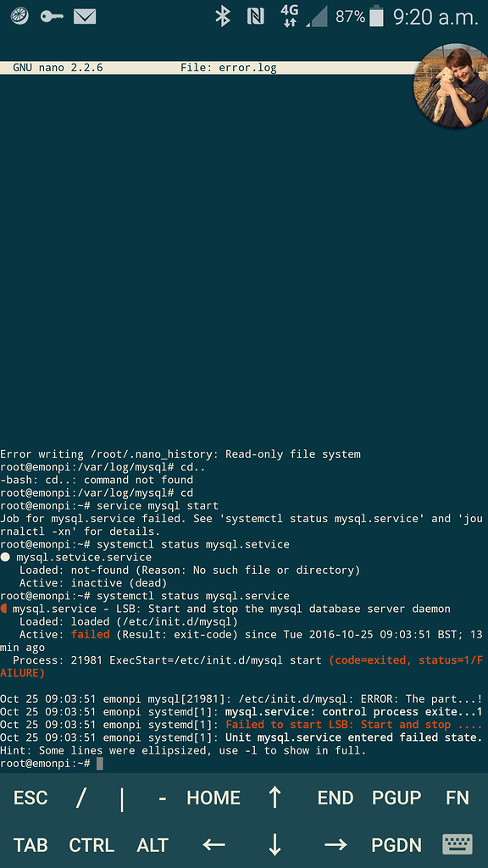Tap the dash key

162,798
